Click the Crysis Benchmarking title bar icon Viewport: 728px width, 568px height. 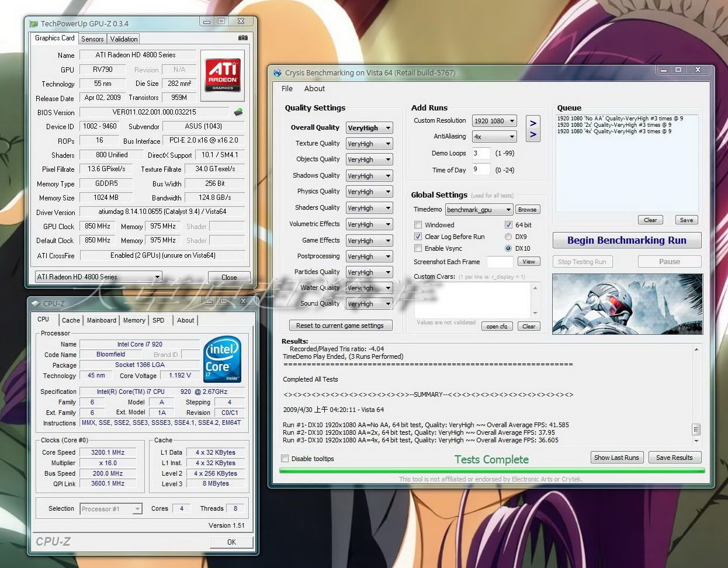coord(278,73)
